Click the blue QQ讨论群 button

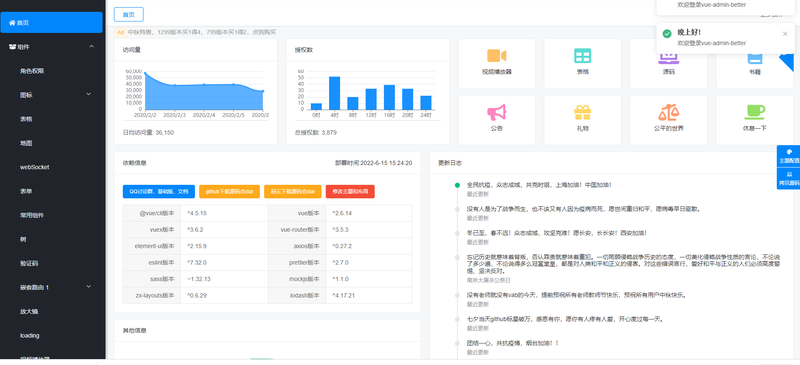point(159,191)
